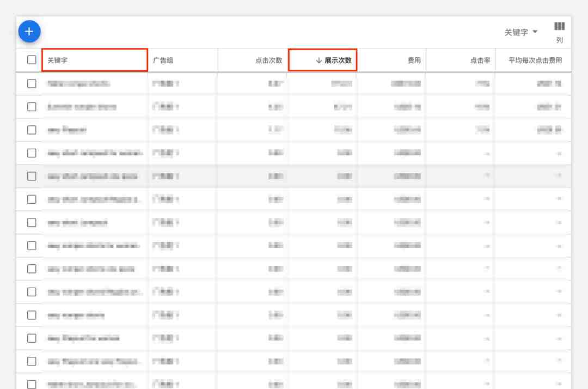Tick the checkbox of the third keyword row
The image size is (588, 389).
click(32, 130)
